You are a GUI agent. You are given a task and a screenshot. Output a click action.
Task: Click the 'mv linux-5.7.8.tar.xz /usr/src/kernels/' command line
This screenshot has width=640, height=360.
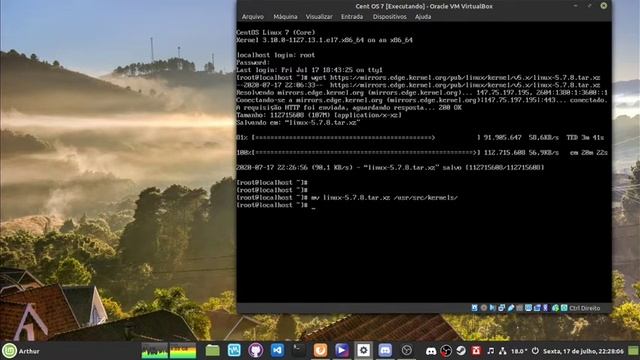(x=347, y=198)
